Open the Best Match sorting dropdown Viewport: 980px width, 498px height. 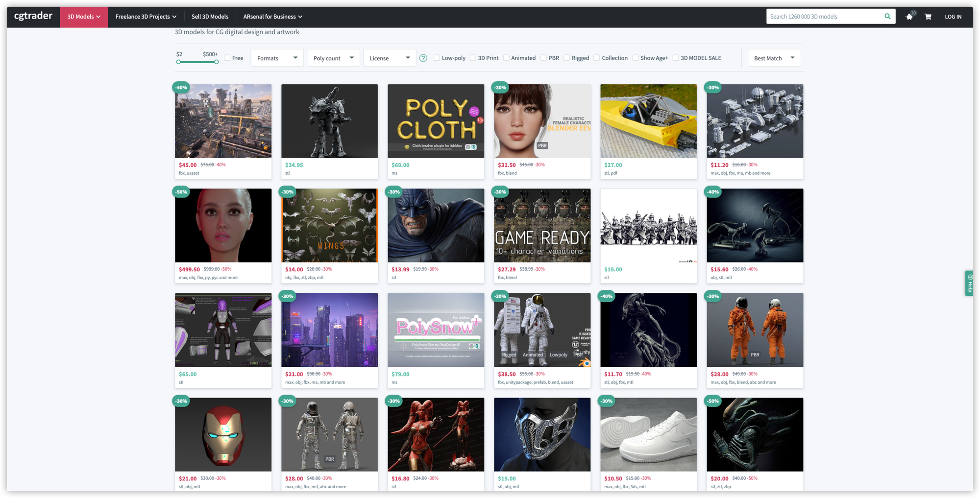774,57
